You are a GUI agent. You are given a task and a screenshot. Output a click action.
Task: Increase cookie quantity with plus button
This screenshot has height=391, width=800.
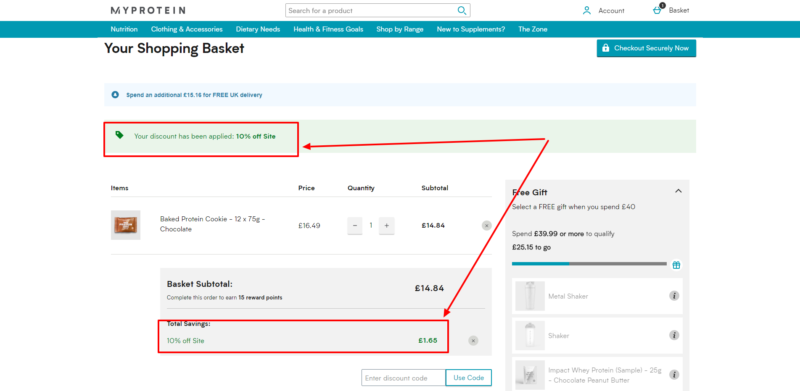pyautogui.click(x=387, y=226)
